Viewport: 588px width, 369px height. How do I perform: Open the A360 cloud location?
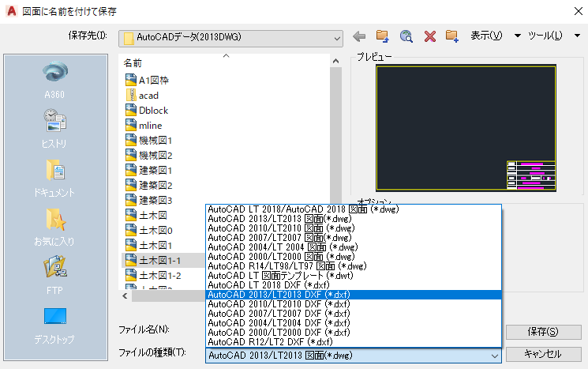(54, 80)
